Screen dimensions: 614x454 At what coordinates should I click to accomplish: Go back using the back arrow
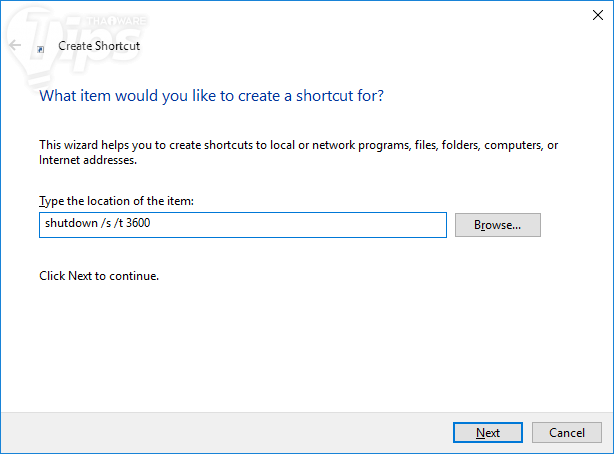click(x=15, y=46)
